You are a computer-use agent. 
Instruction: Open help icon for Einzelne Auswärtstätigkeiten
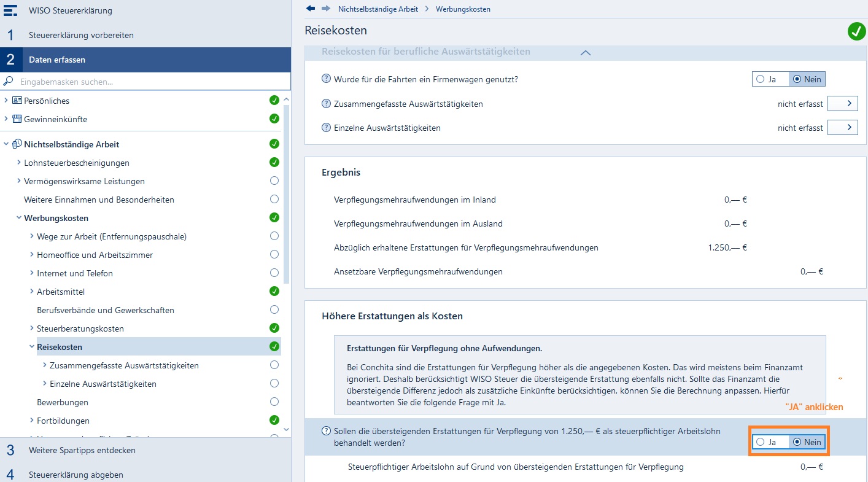pyautogui.click(x=327, y=128)
